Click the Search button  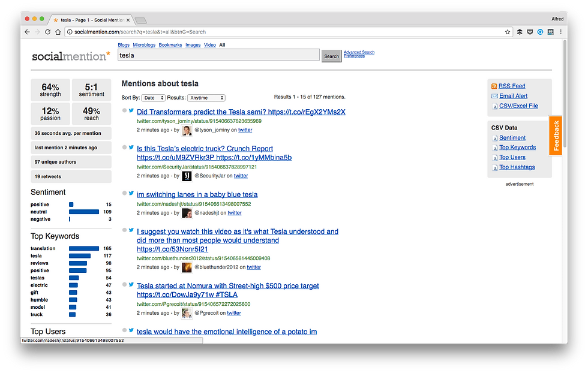coord(331,56)
